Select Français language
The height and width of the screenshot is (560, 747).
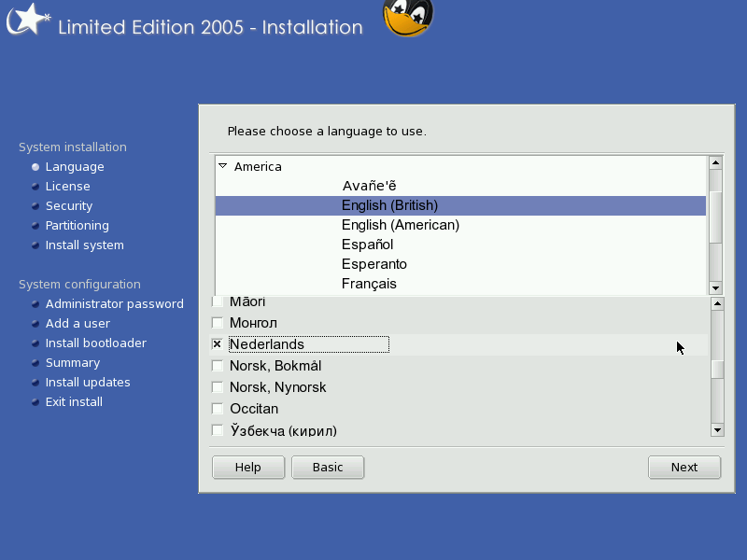pyautogui.click(x=460, y=284)
